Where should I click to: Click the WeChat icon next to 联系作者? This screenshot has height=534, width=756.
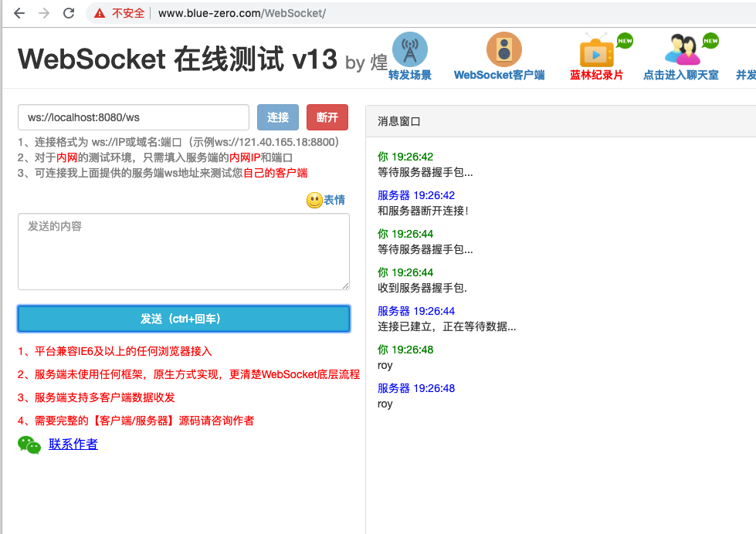click(x=29, y=445)
